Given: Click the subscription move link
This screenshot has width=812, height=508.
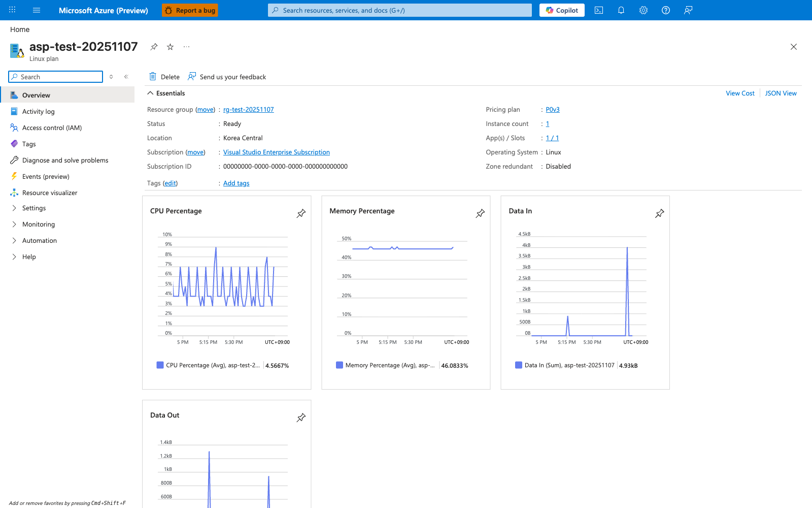Looking at the screenshot, I should pos(195,152).
